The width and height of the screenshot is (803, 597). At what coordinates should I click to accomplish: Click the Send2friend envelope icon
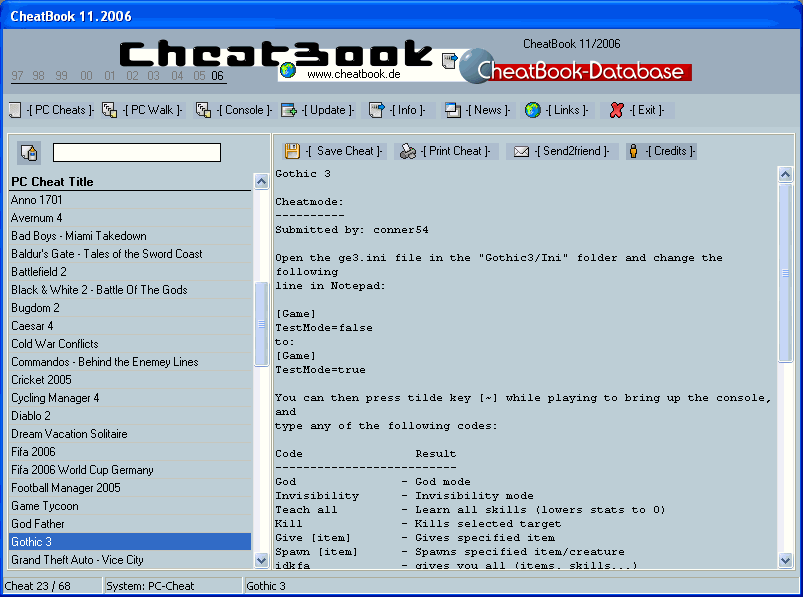(521, 152)
